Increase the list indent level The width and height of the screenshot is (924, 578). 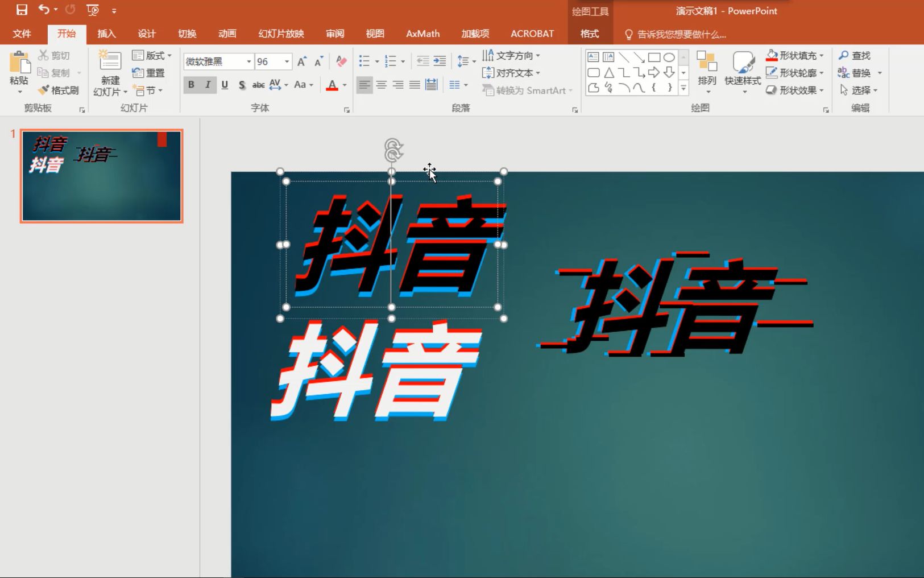click(x=440, y=61)
